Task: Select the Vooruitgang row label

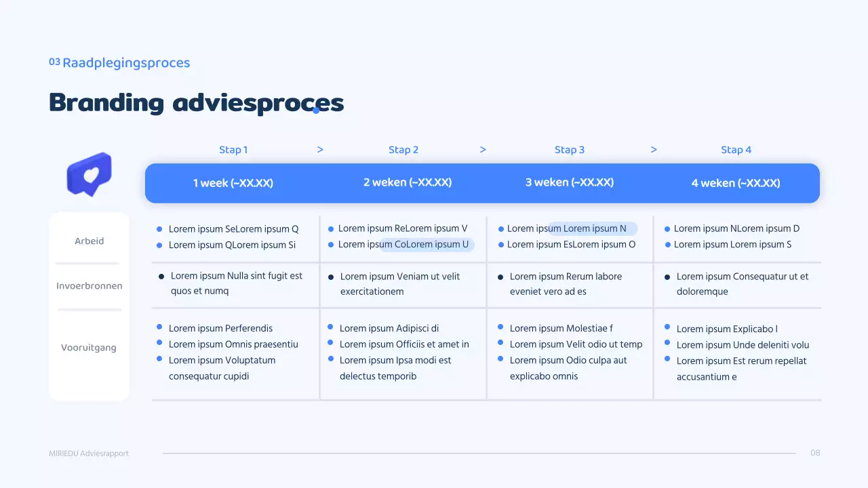Action: (x=89, y=348)
